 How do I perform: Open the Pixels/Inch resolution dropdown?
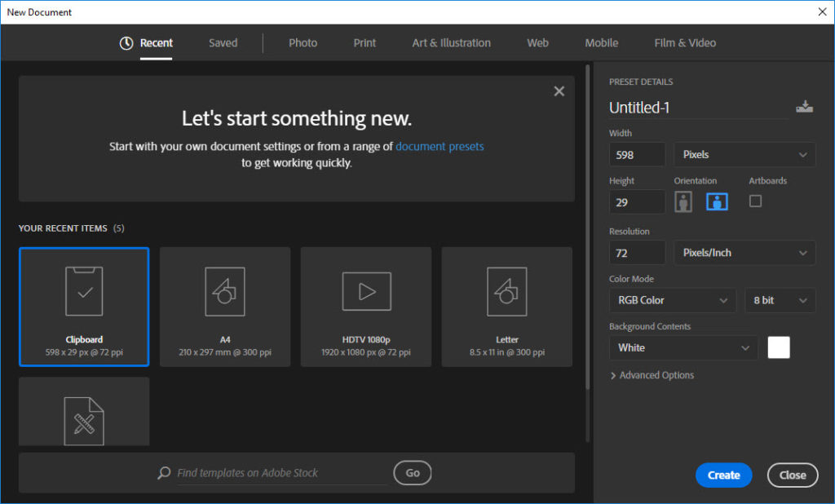tap(744, 253)
